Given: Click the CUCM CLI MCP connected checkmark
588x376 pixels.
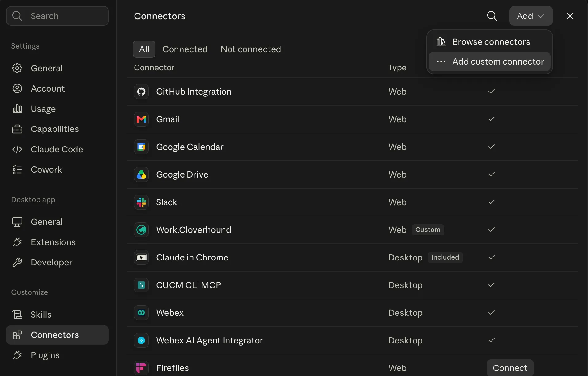Looking at the screenshot, I should pos(492,285).
